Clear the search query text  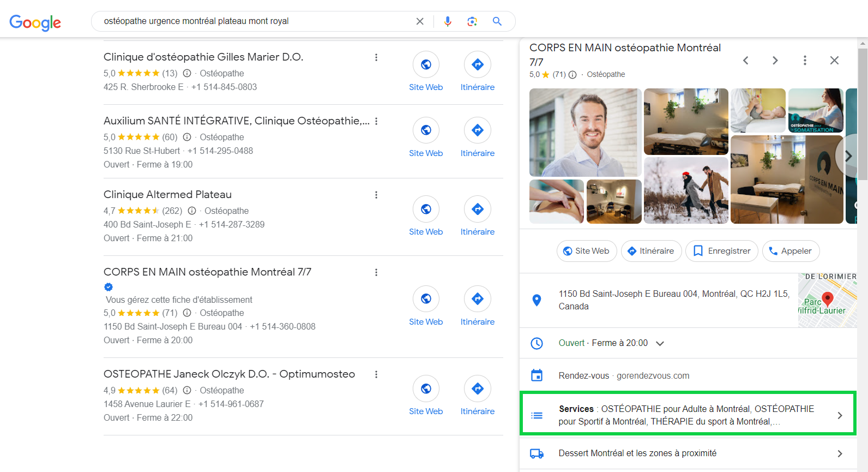point(420,21)
